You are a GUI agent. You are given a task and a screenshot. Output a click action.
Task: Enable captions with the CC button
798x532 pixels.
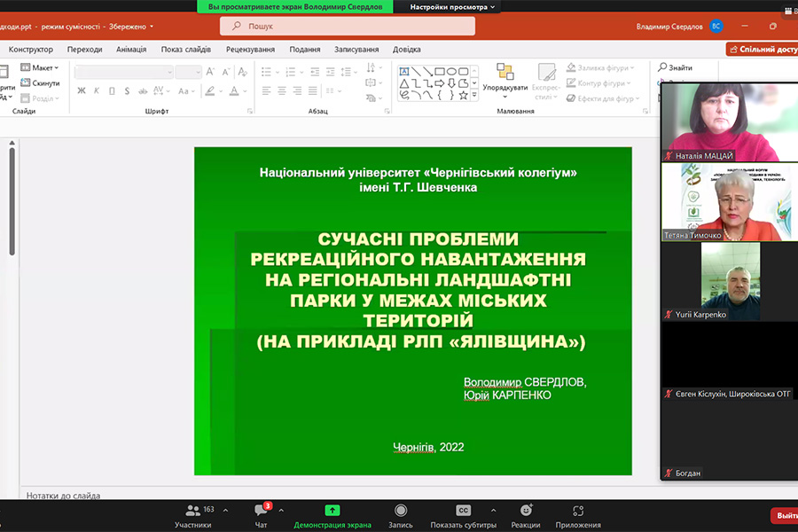[x=463, y=511]
